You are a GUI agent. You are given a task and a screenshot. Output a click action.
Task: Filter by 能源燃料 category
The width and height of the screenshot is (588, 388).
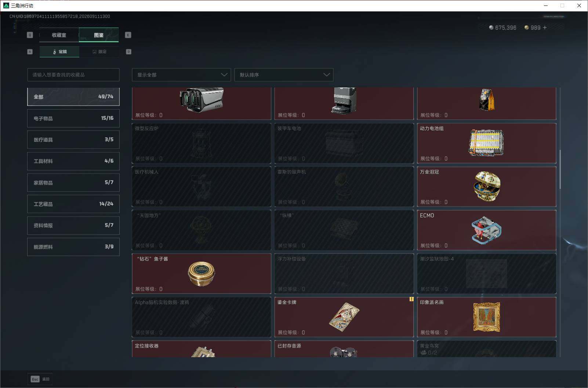click(x=73, y=247)
